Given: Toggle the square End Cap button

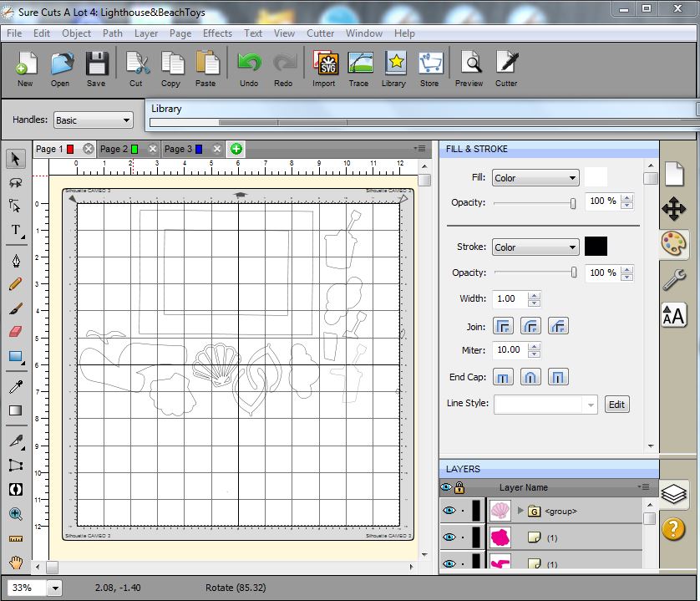Looking at the screenshot, I should click(557, 378).
